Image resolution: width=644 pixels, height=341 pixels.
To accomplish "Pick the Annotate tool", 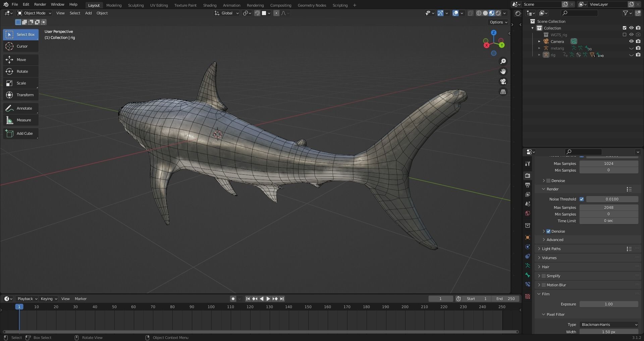I will click(x=21, y=108).
